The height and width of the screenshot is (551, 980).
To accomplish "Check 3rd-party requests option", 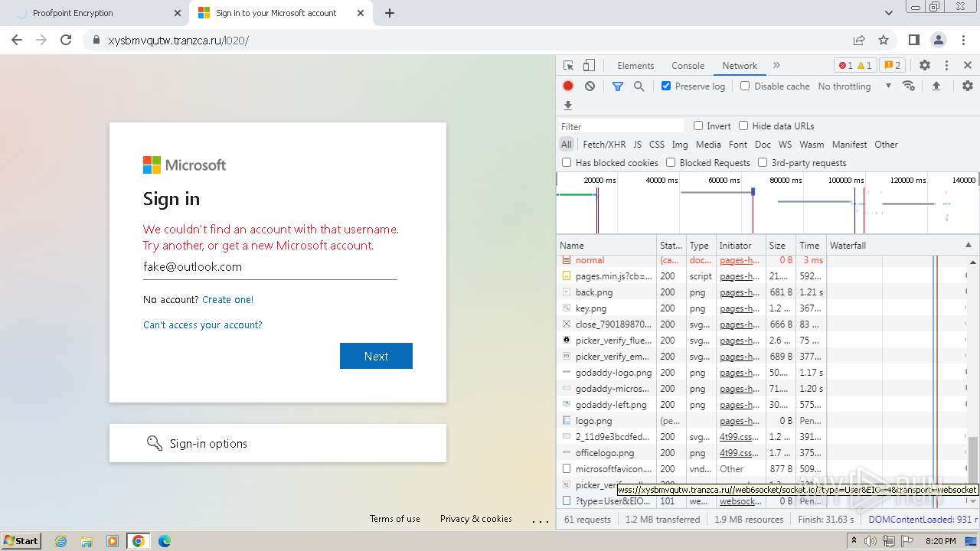I will 763,162.
